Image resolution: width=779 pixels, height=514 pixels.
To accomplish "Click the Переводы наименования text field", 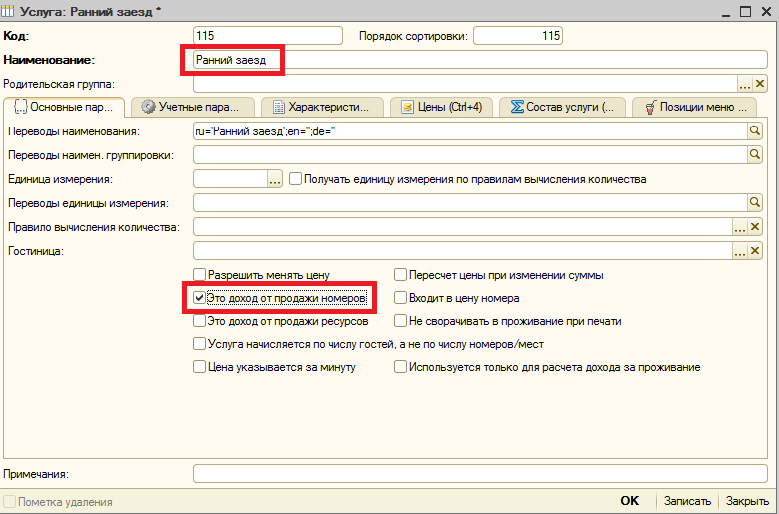I will point(470,131).
